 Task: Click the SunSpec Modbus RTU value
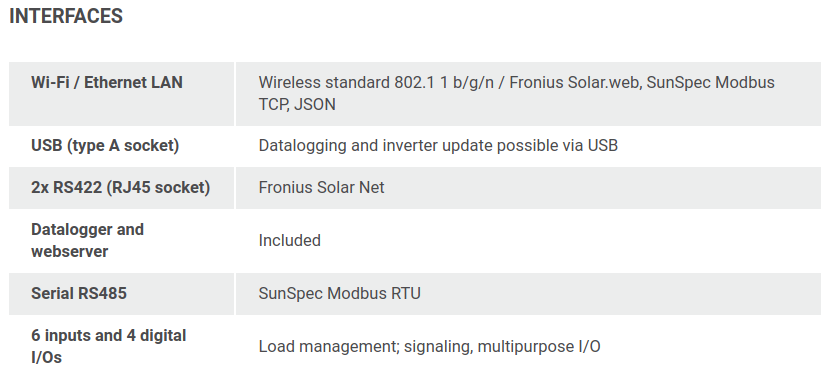coord(339,293)
